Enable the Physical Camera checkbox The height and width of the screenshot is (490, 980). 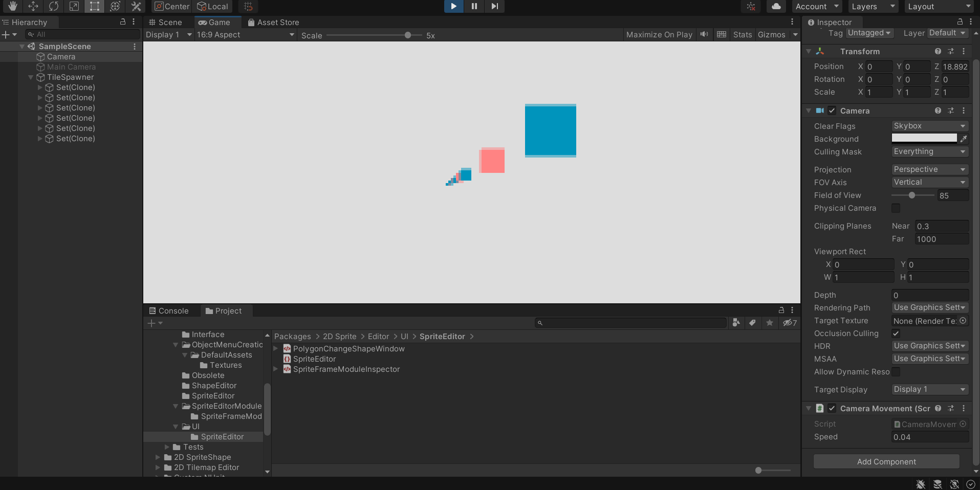point(896,208)
